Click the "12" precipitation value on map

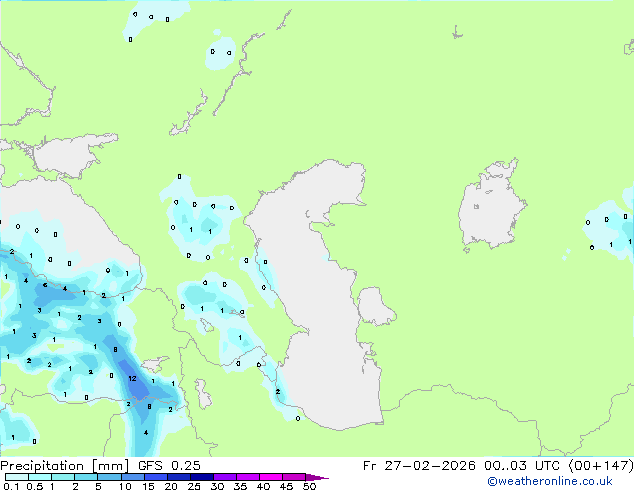click(132, 379)
